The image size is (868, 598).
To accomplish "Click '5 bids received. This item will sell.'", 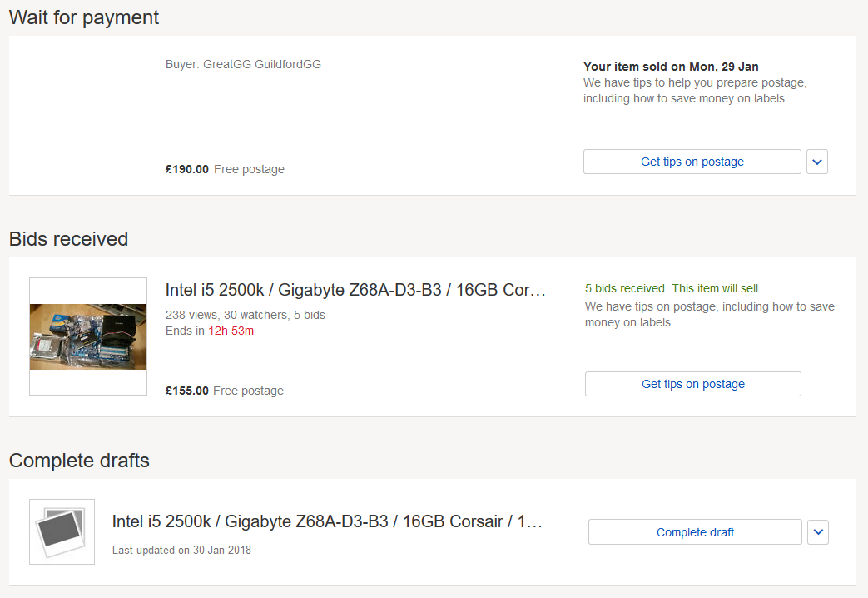I will click(x=673, y=288).
